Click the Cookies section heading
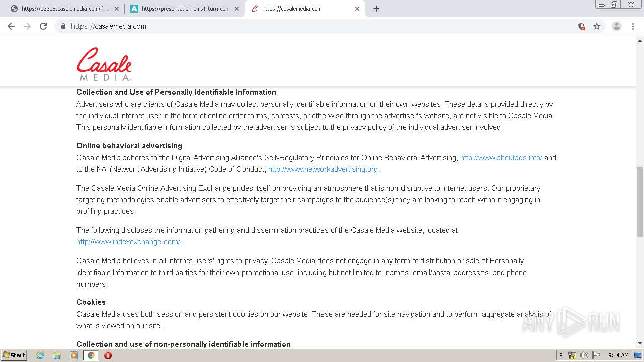Screen dimensions: 644x362 coord(91,302)
